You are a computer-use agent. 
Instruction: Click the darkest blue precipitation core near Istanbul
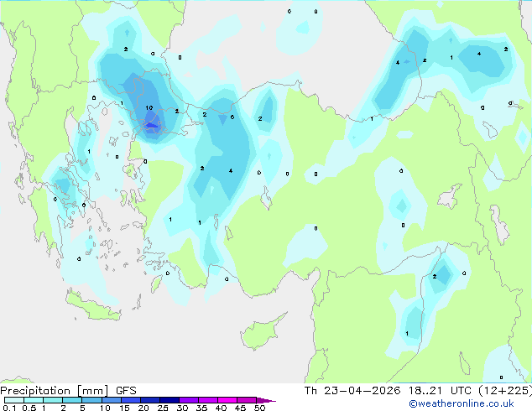tap(151, 126)
